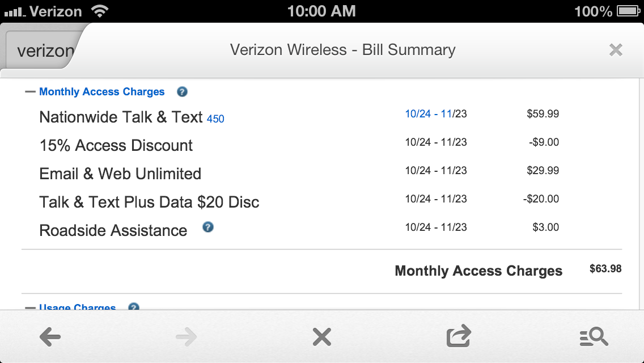Open the Usage Charges heading link
Viewport: 644px width, 363px height.
pyautogui.click(x=77, y=307)
